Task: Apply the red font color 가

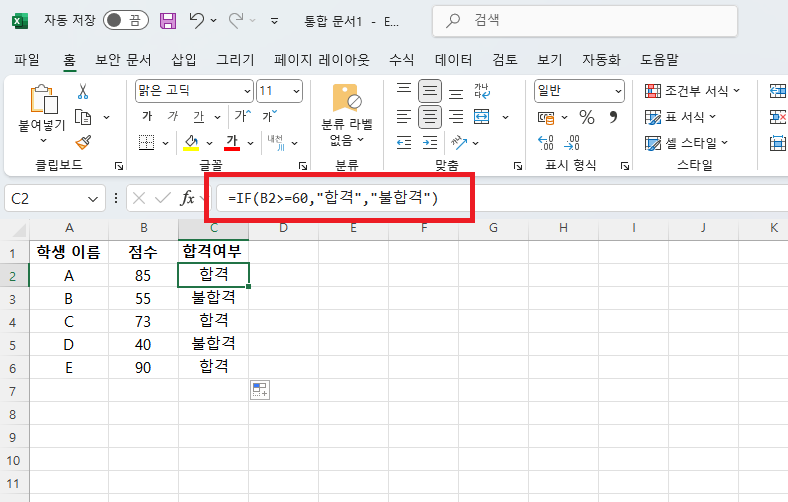Action: point(232,143)
